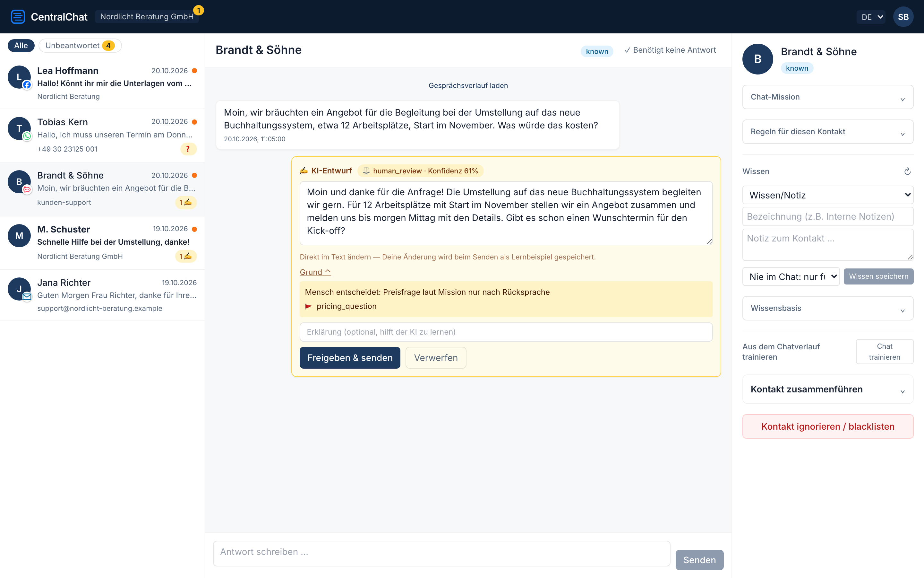This screenshot has height=578, width=924.
Task: Open the M. Schuster conversation
Action: point(102,242)
